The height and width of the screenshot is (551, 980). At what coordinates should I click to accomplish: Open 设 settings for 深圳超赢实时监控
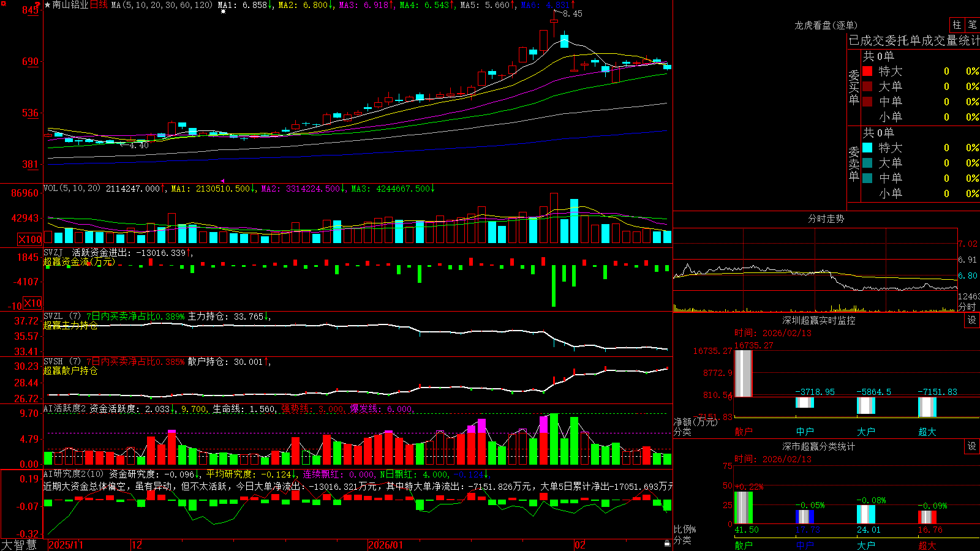[x=971, y=320]
